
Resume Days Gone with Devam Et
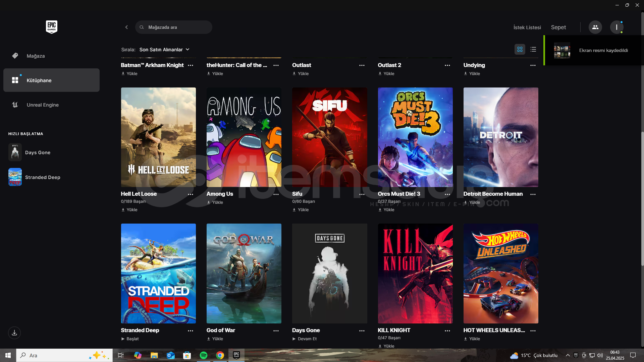pyautogui.click(x=304, y=339)
